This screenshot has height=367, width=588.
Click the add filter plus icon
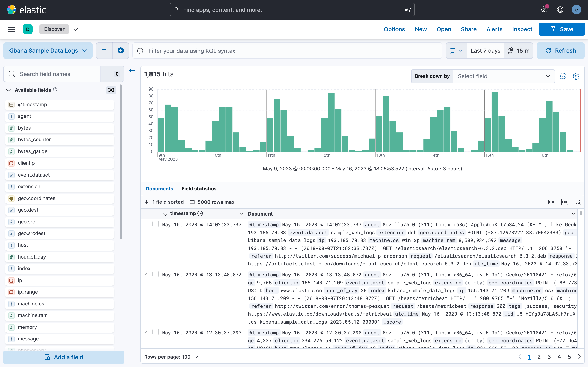point(120,51)
